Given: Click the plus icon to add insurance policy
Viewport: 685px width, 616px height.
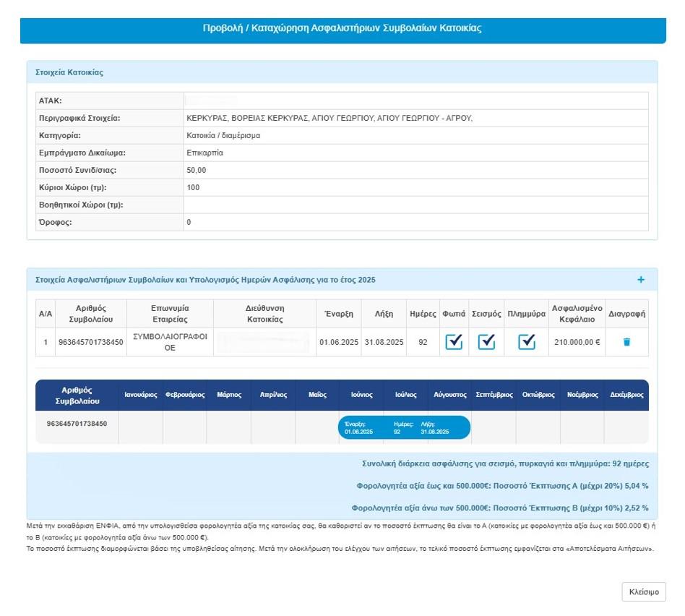Looking at the screenshot, I should [640, 280].
